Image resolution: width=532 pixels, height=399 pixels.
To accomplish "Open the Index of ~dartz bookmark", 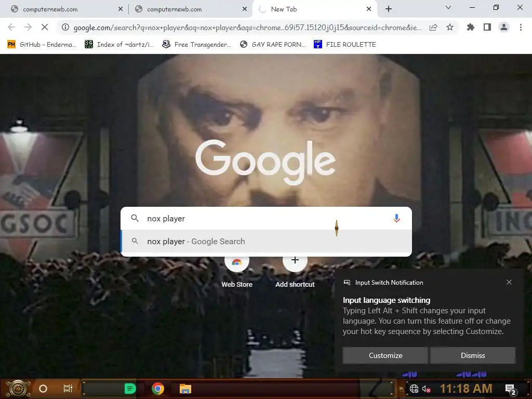I will [119, 45].
